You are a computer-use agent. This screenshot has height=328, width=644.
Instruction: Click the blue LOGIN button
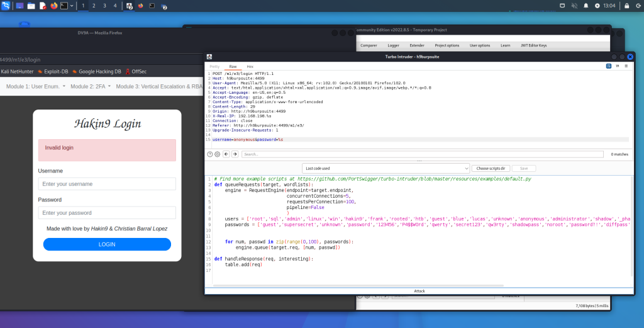coord(107,244)
